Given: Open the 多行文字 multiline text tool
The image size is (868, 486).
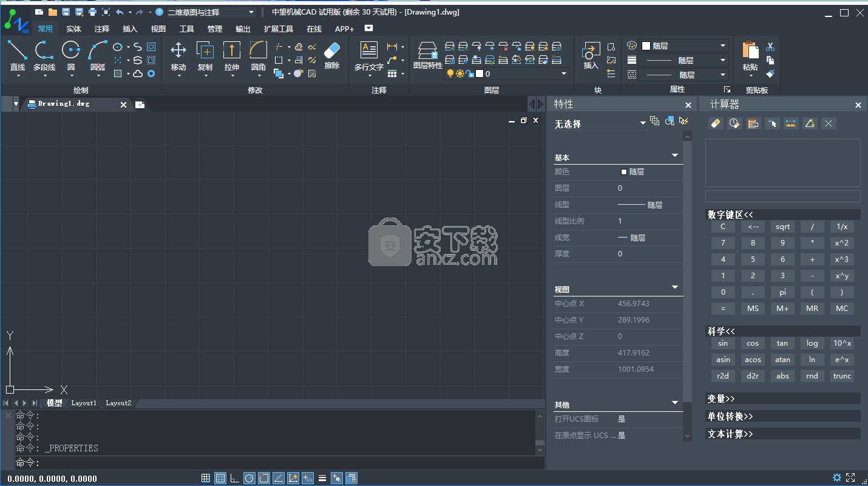Looking at the screenshot, I should pyautogui.click(x=369, y=56).
